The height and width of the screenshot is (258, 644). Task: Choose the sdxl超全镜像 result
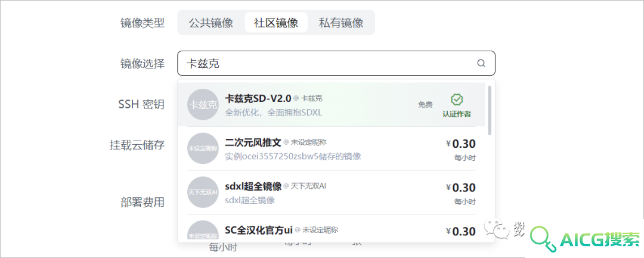[332, 192]
